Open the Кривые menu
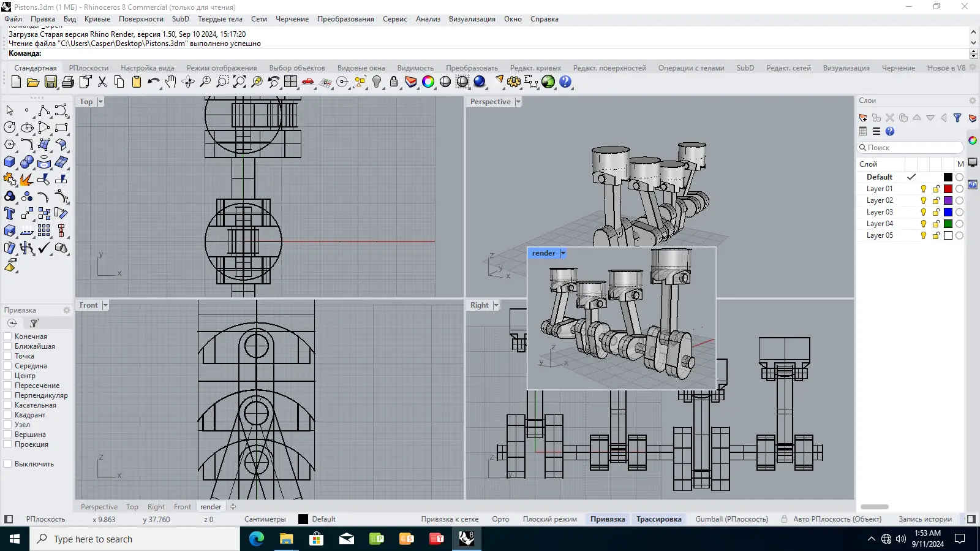Screen dimensions: 980x551 click(97, 19)
